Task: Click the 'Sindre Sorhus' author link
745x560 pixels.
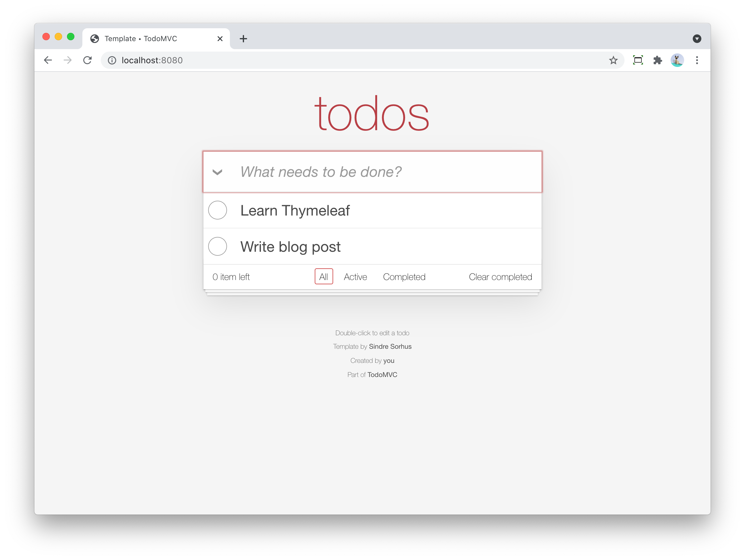Action: [390, 346]
